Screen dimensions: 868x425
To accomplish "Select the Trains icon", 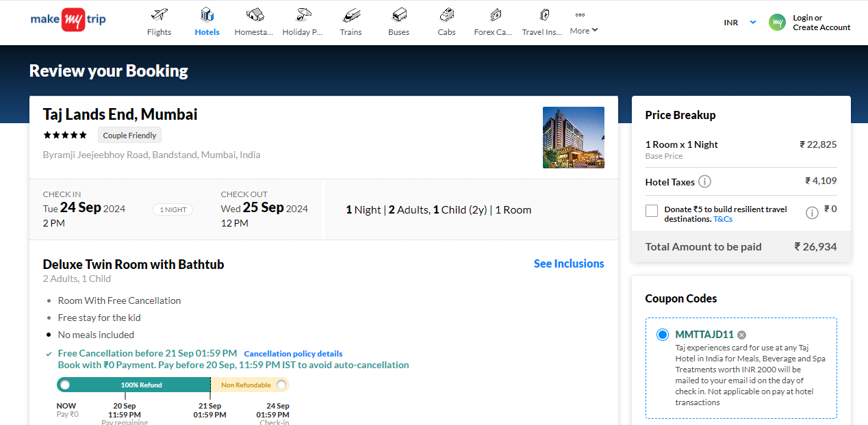I will click(351, 14).
